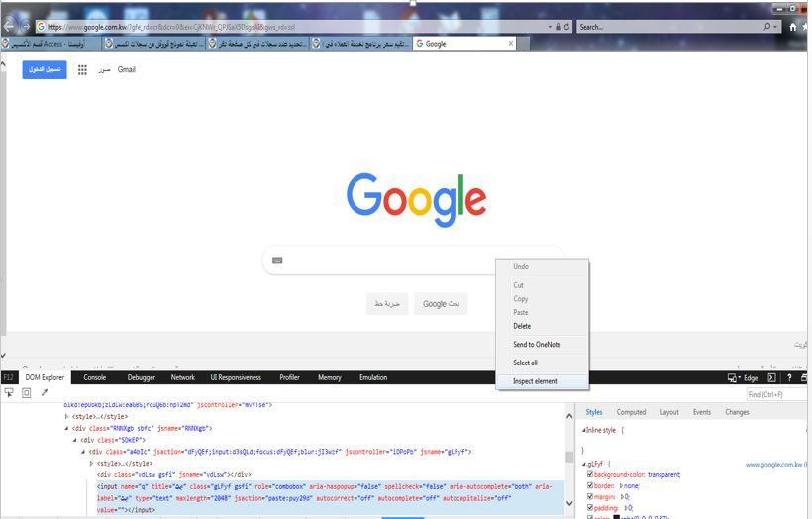The height and width of the screenshot is (519, 812).
Task: Open the UI Responsiveness tab
Action: pyautogui.click(x=236, y=377)
